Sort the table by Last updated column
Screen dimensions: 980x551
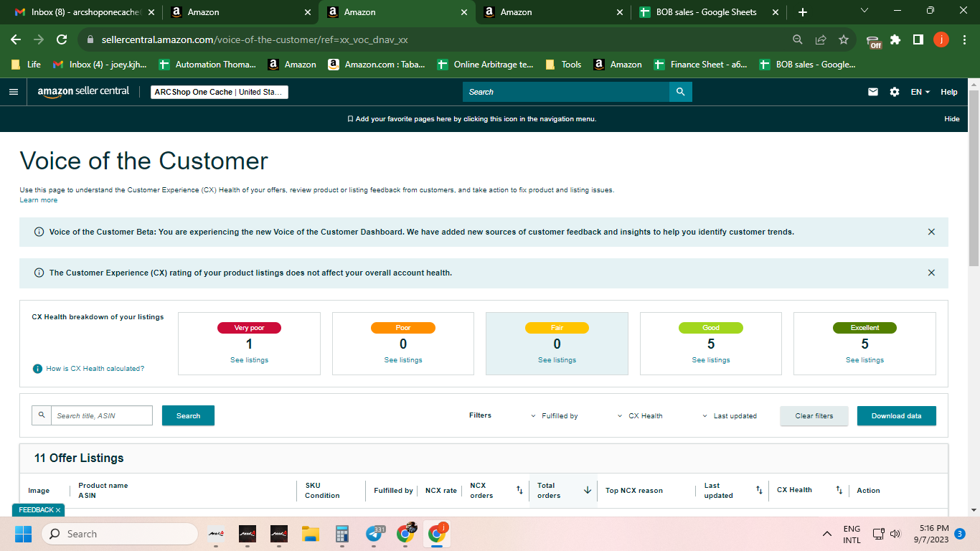759,491
